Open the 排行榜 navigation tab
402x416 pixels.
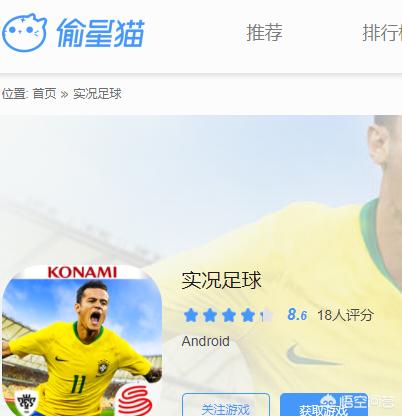point(382,32)
